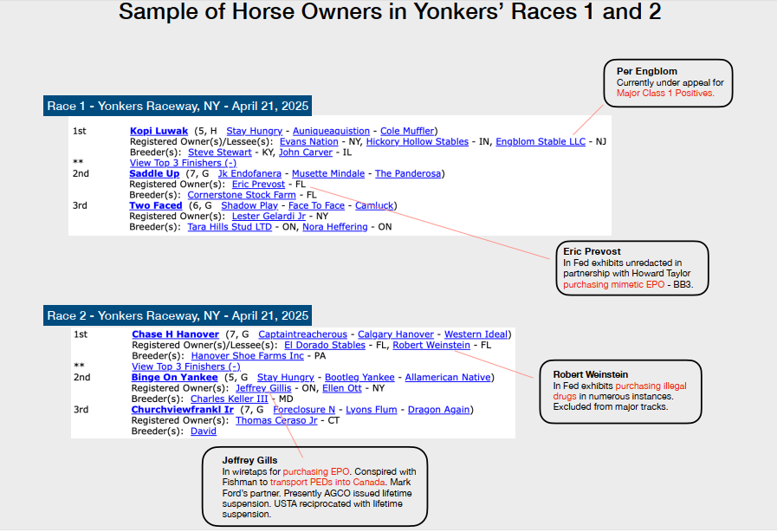777x532 pixels.
Task: Open Thomas Ceraso Jr owner link
Action: pyautogui.click(x=276, y=421)
